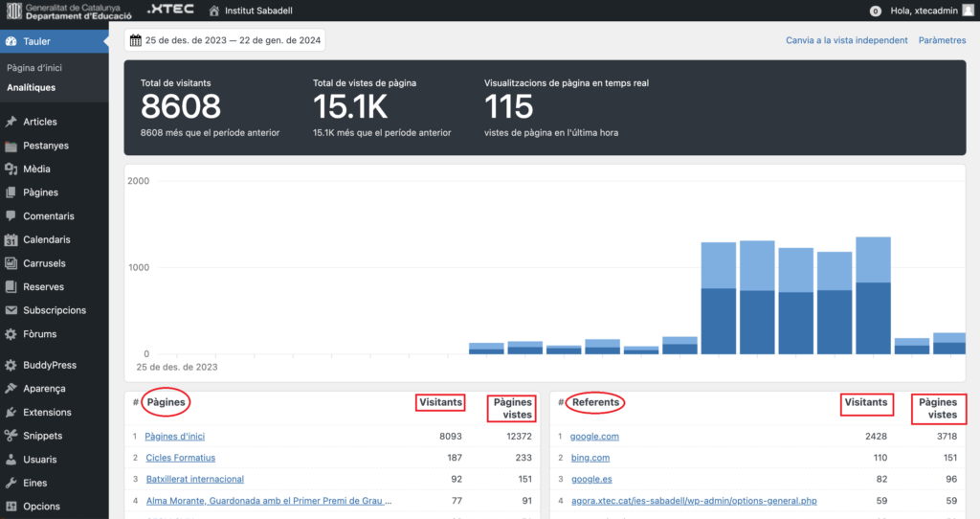Image resolution: width=980 pixels, height=519 pixels.
Task: Click the Calendaris calendar icon
Action: 11,239
